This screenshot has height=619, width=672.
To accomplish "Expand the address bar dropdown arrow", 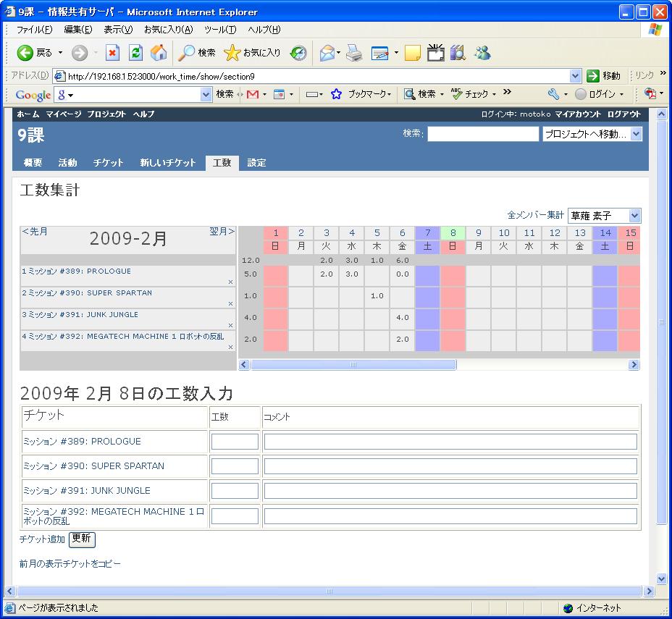I will coord(576,76).
